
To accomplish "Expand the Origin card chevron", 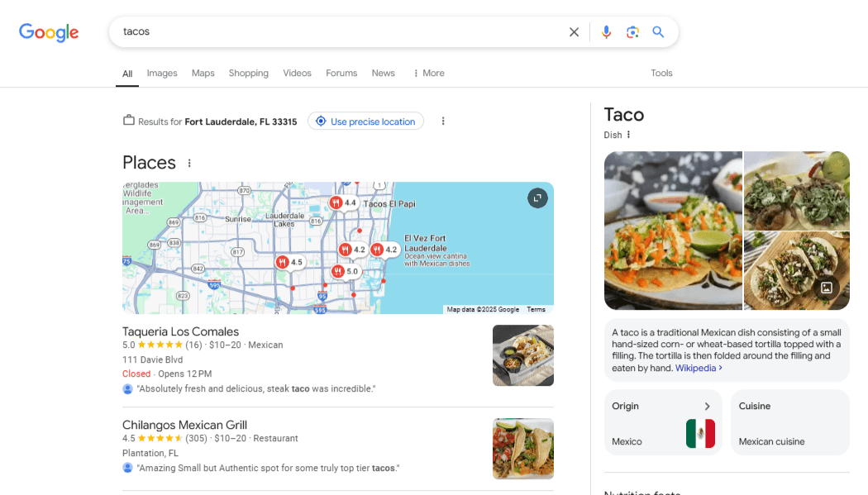I will tap(708, 406).
